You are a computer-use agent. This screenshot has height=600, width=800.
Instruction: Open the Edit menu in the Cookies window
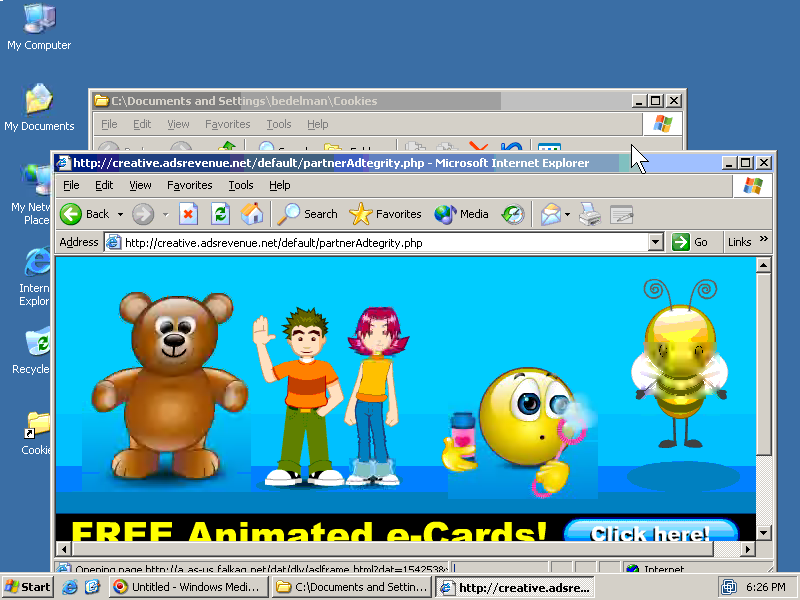click(x=142, y=124)
